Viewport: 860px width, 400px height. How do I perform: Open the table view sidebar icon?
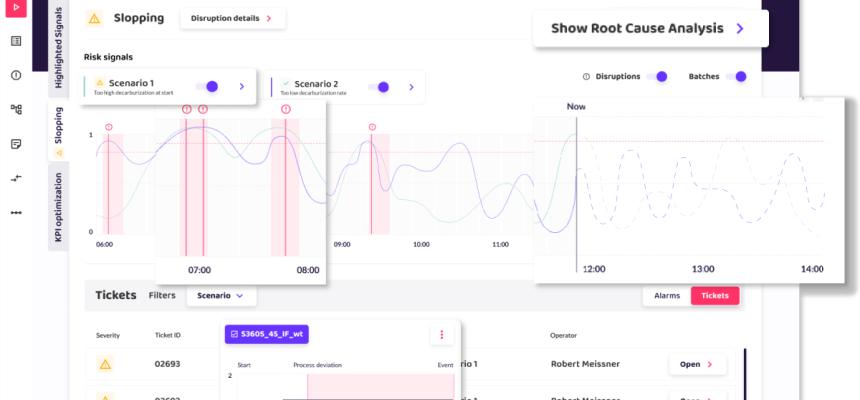[x=16, y=41]
